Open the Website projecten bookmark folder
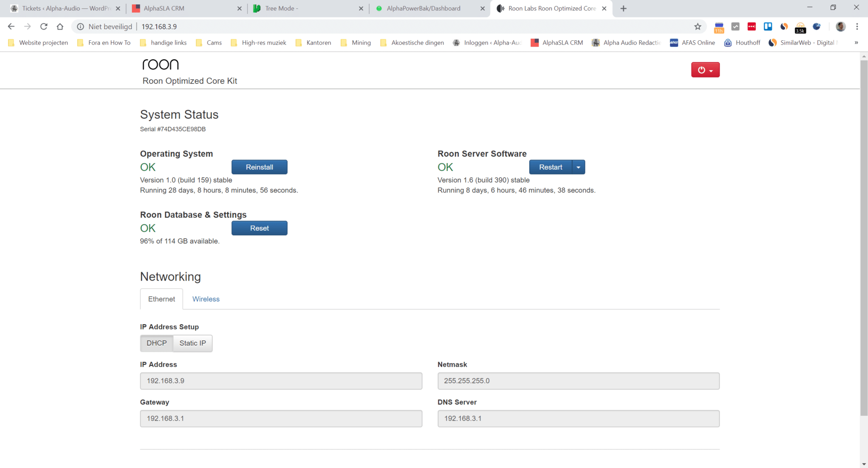 (x=38, y=42)
